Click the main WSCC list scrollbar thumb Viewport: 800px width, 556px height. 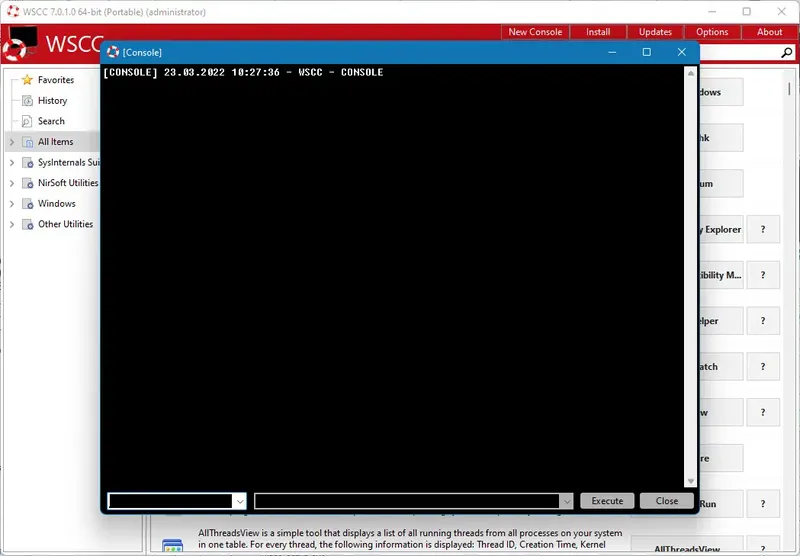(789, 89)
